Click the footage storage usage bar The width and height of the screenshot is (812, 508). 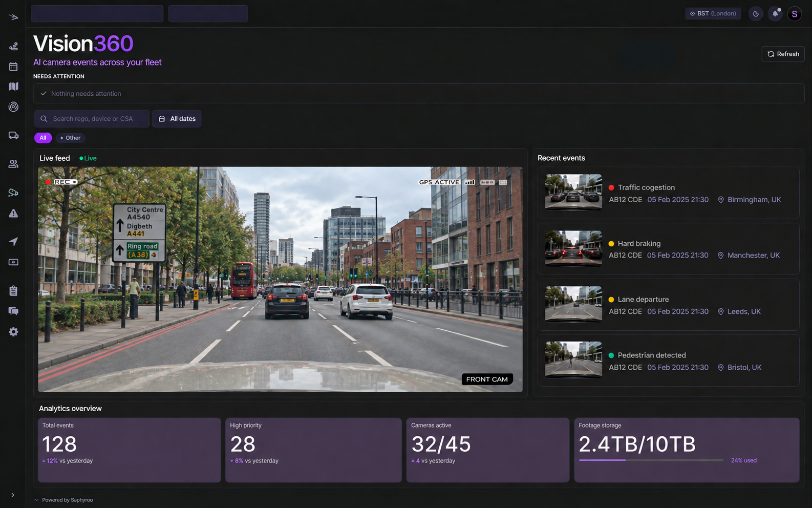[651, 460]
